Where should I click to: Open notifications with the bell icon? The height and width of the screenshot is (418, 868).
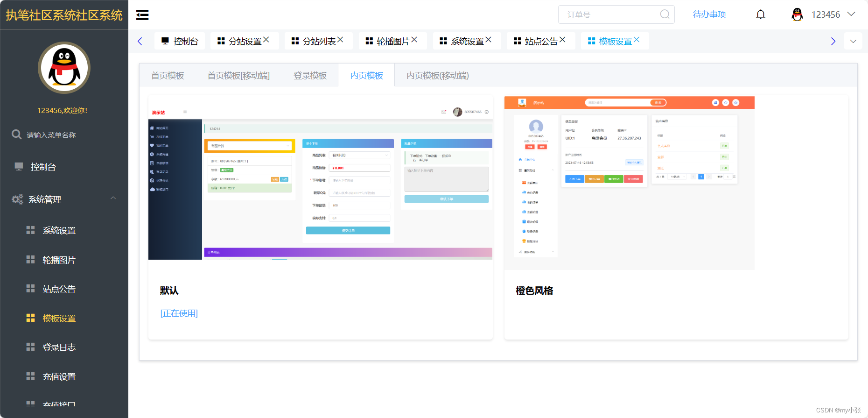[761, 14]
